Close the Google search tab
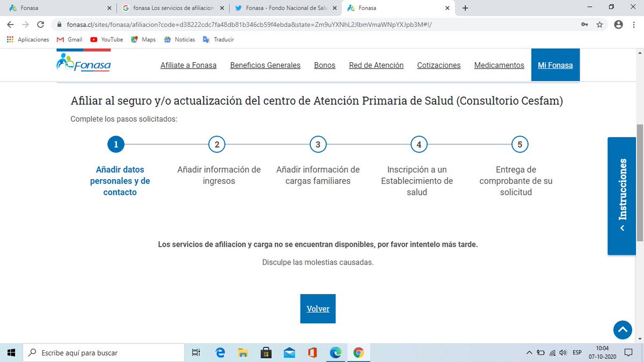The width and height of the screenshot is (644, 362). point(222,8)
